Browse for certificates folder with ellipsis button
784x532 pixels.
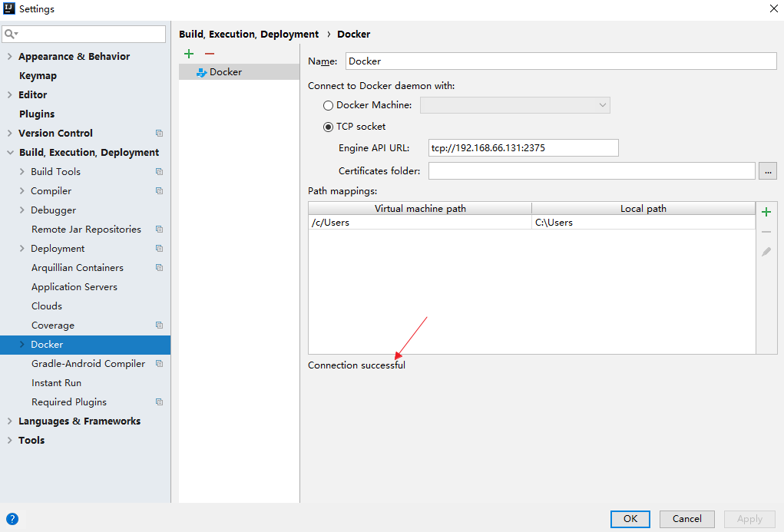pos(768,171)
